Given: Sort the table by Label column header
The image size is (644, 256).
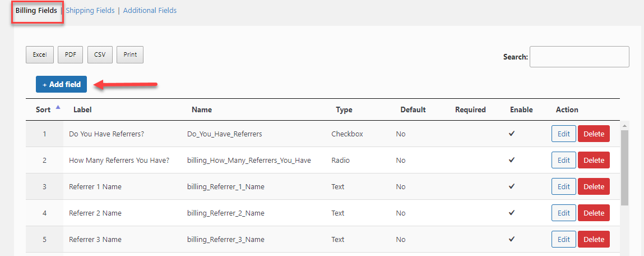Looking at the screenshot, I should tap(82, 110).
